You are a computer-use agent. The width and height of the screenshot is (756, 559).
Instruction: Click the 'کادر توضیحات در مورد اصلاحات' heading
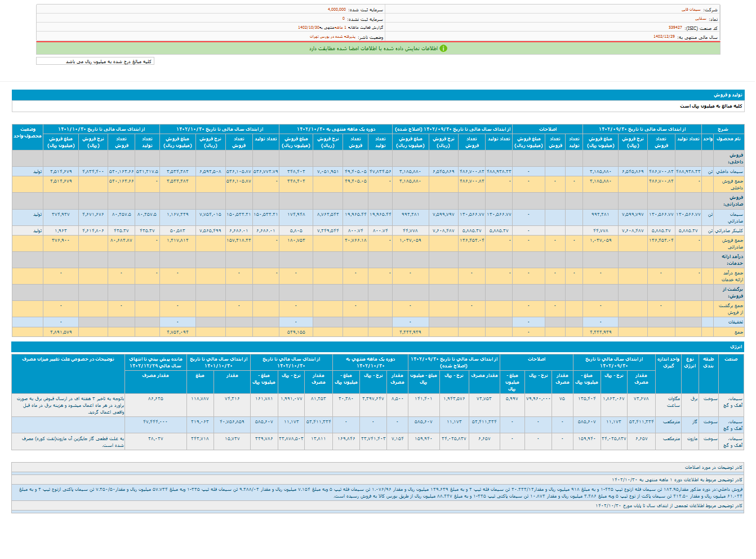click(x=713, y=467)
